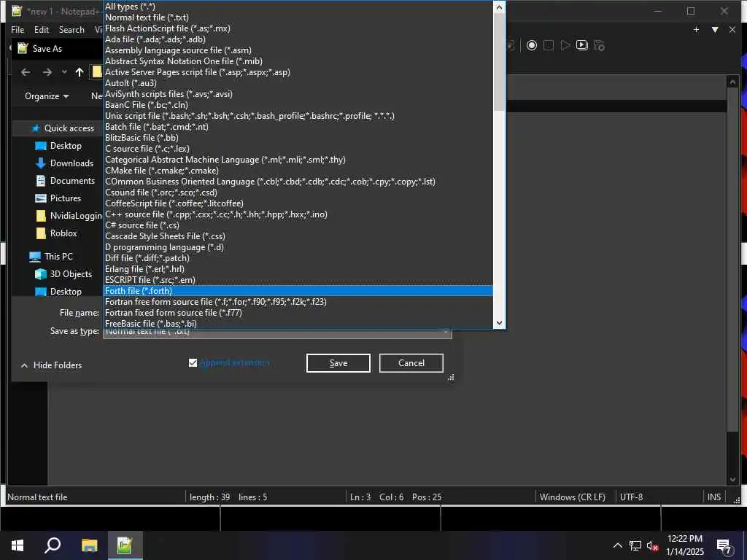Open recent locations dropdown chevron
The width and height of the screenshot is (747, 560).
(x=64, y=72)
